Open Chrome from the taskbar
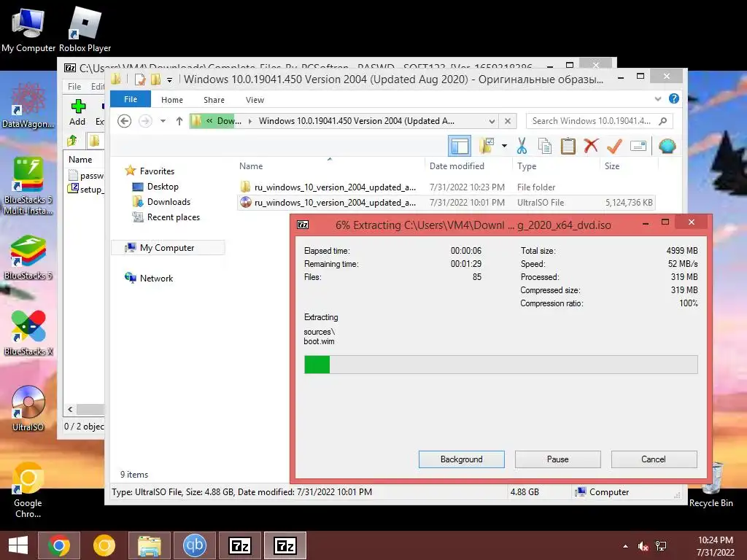 point(59,545)
